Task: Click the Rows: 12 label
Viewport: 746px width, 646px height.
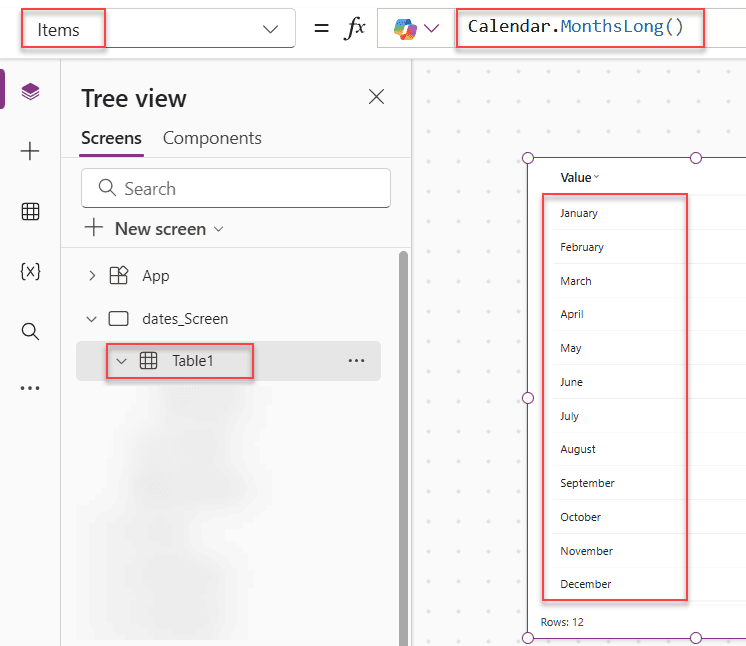Action: 562,622
